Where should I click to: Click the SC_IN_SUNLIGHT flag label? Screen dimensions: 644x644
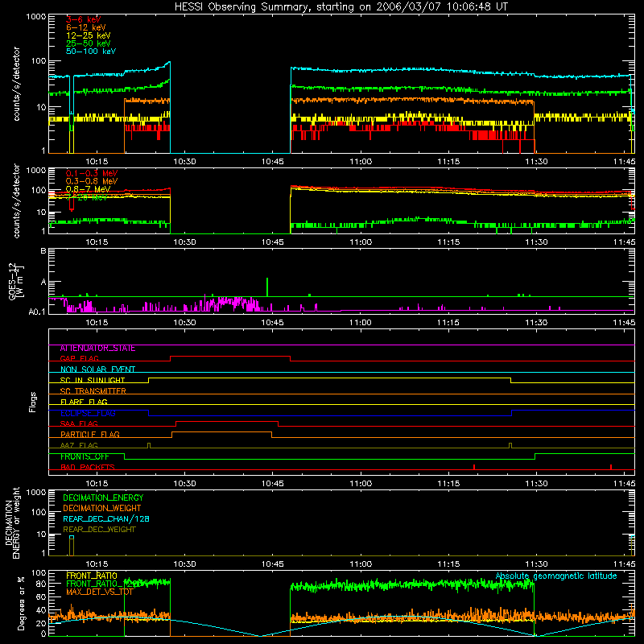[93, 380]
